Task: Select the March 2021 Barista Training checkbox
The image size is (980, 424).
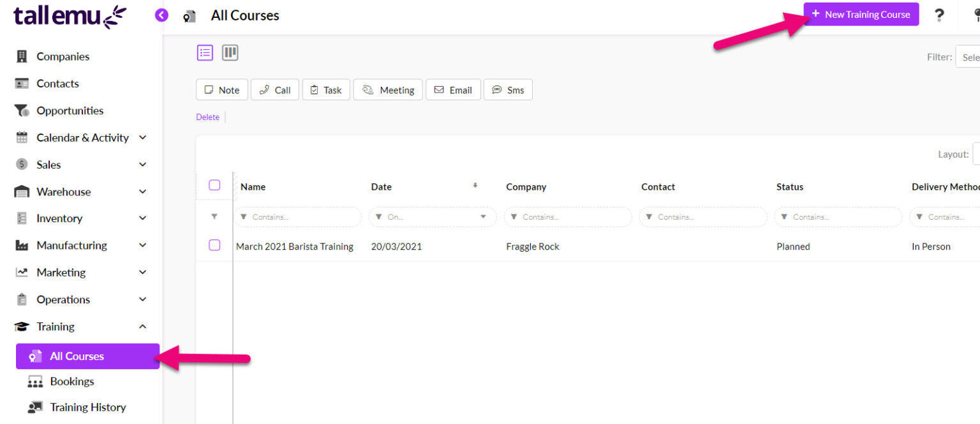Action: [214, 245]
